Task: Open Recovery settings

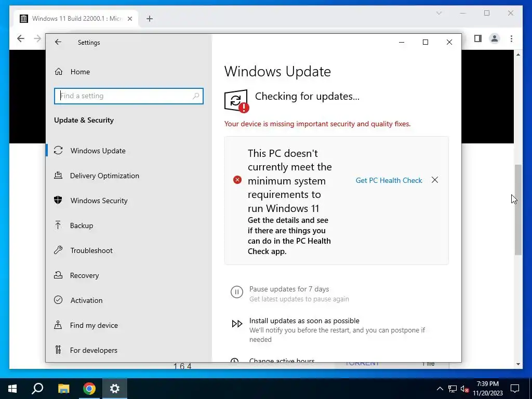Action: tap(84, 275)
